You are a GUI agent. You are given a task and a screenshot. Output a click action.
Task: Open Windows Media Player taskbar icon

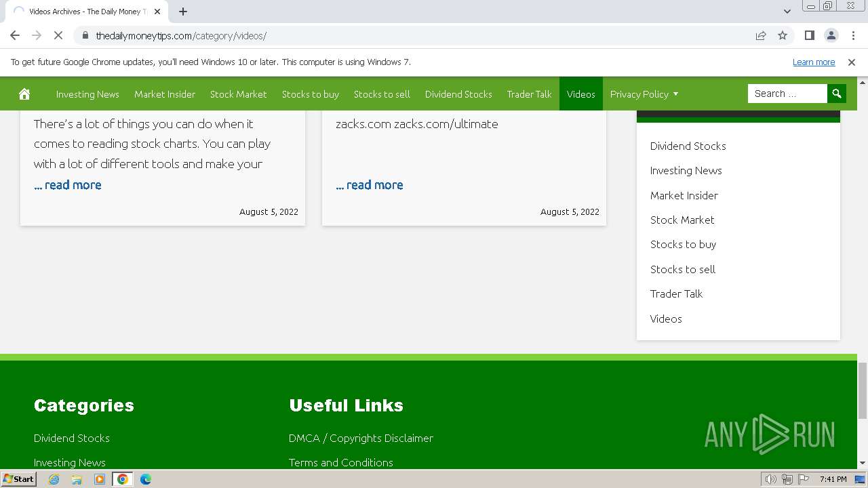(100, 479)
